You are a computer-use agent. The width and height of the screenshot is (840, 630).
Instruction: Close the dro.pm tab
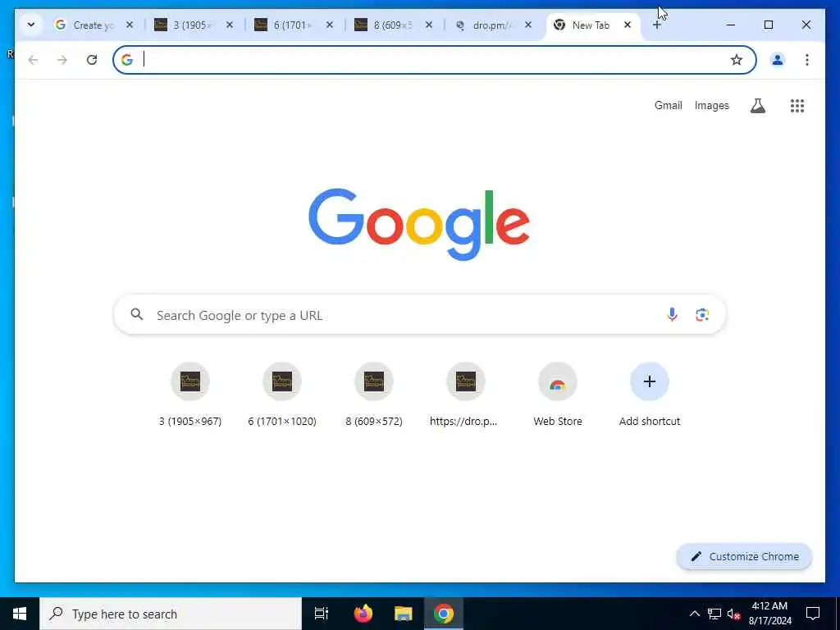(528, 25)
